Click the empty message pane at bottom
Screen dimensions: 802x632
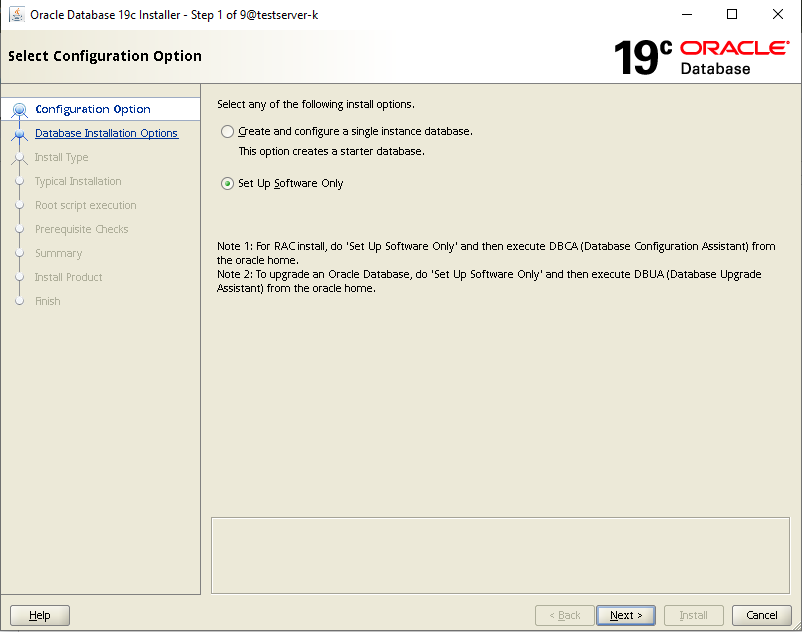(500, 555)
